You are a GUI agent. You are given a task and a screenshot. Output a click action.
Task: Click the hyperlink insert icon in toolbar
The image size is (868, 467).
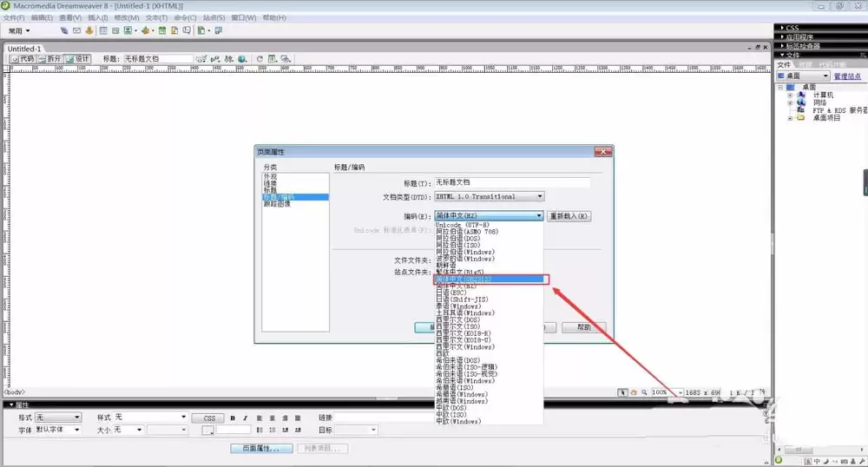64,30
